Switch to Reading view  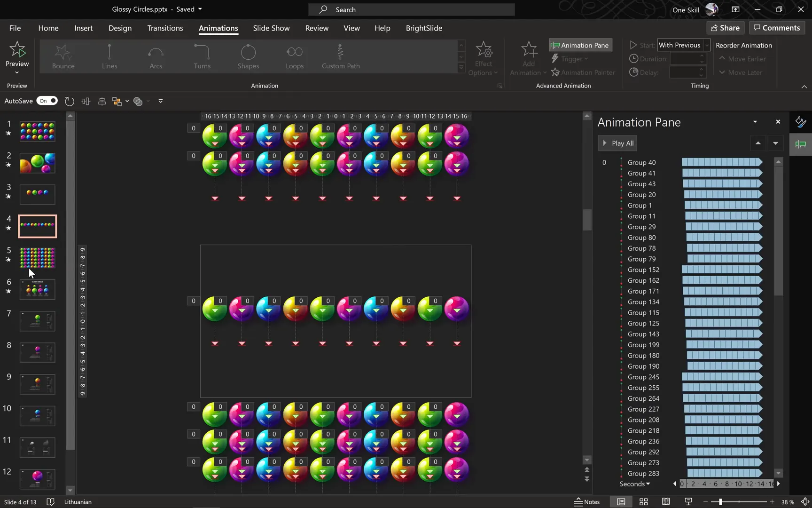coord(665,501)
